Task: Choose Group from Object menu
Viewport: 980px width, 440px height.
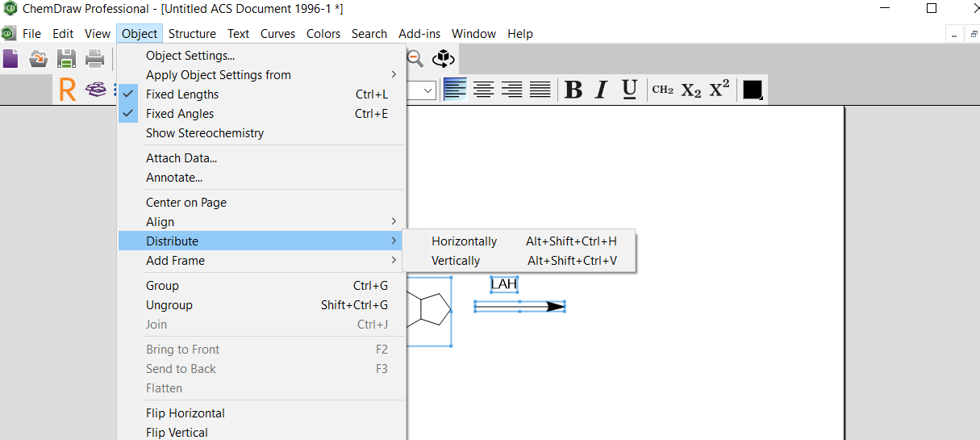Action: (262, 286)
